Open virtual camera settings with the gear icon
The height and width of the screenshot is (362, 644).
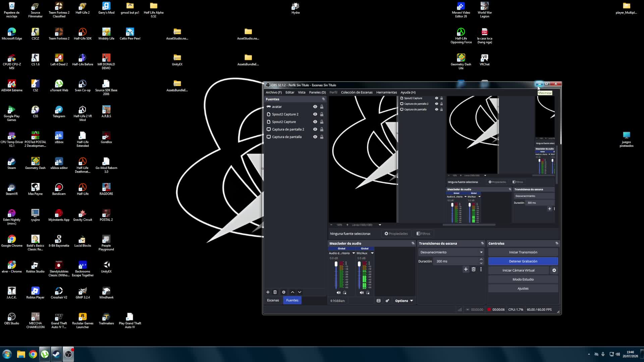coord(554,270)
